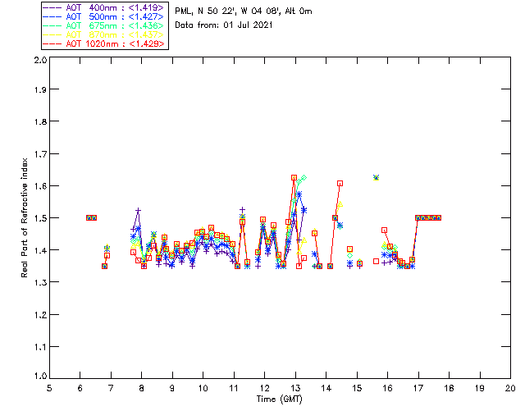The width and height of the screenshot is (525, 420).
Task: Click the x-axis tick label 20
Action: (510, 388)
